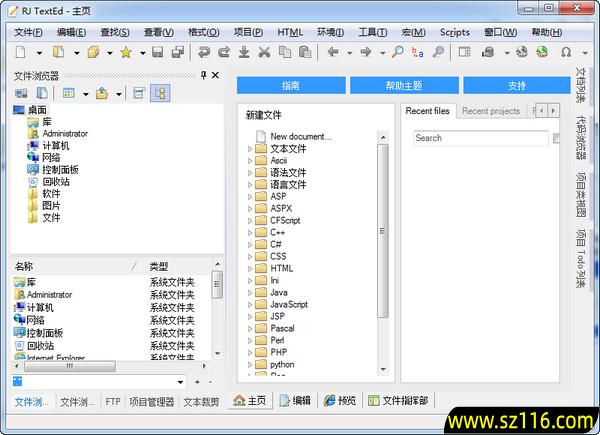Click the Replace b-to-a icon
Viewport: 600px width, 435px height.
pos(417,52)
